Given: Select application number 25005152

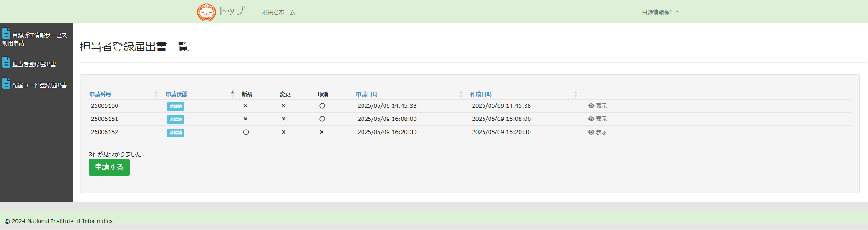Looking at the screenshot, I should [x=105, y=132].
